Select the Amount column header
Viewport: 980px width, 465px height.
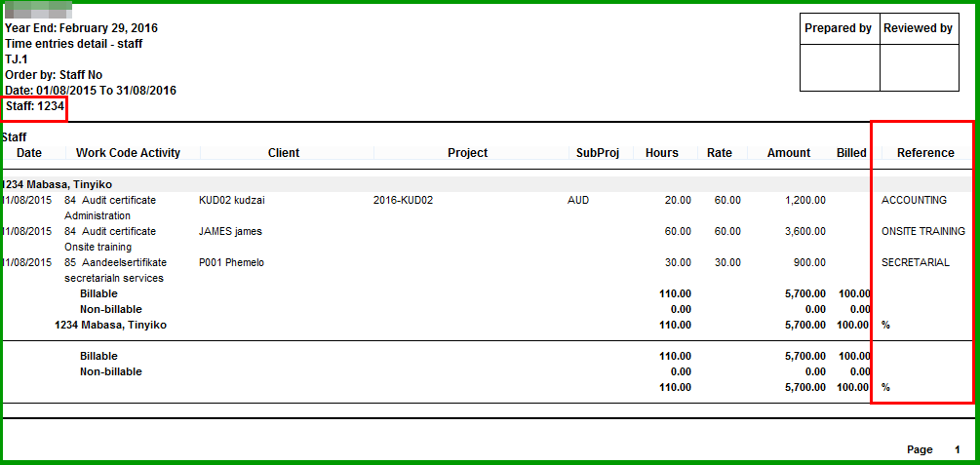(788, 153)
